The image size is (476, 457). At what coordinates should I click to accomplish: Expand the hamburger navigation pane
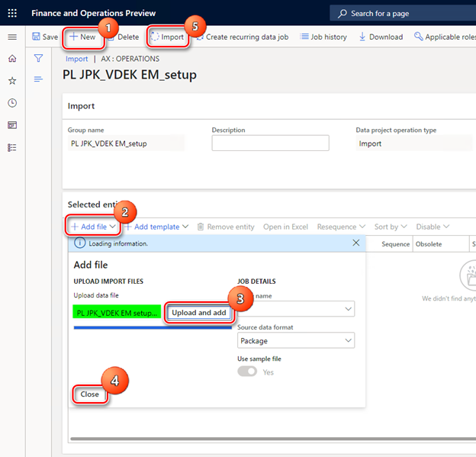click(x=12, y=37)
